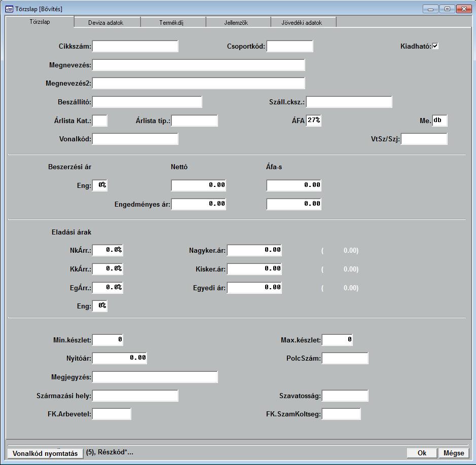The width and height of the screenshot is (476, 465).
Task: Click the Egyedi ár price field
Action: [254, 288]
